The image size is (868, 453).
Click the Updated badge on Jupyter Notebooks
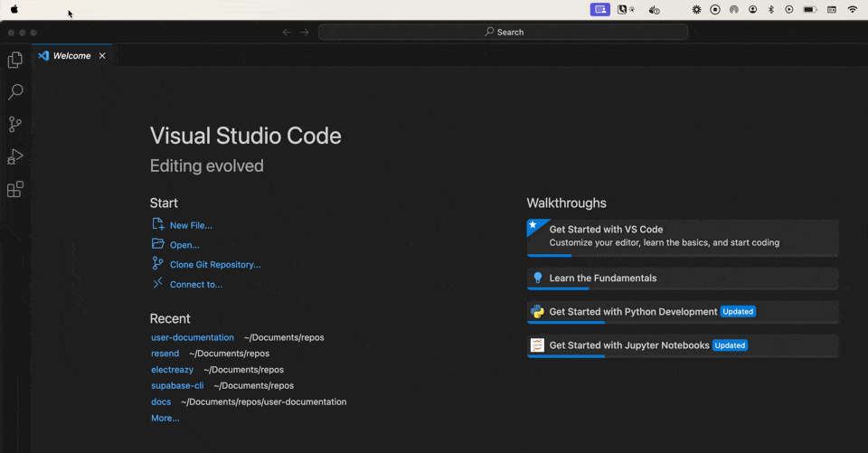730,345
